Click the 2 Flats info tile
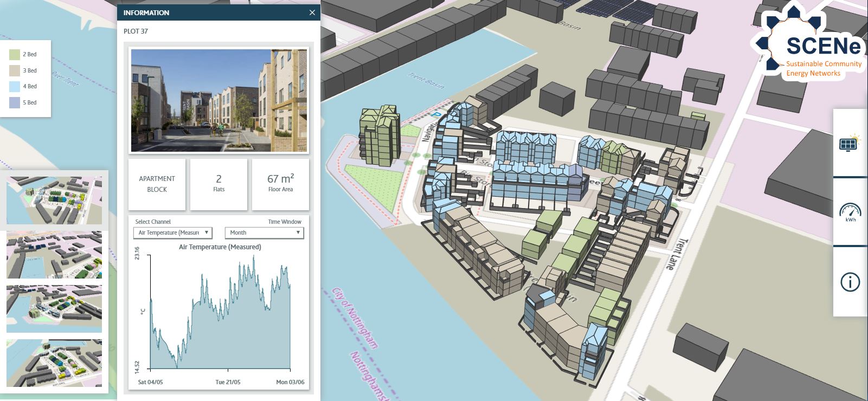The width and height of the screenshot is (868, 401). [218, 184]
